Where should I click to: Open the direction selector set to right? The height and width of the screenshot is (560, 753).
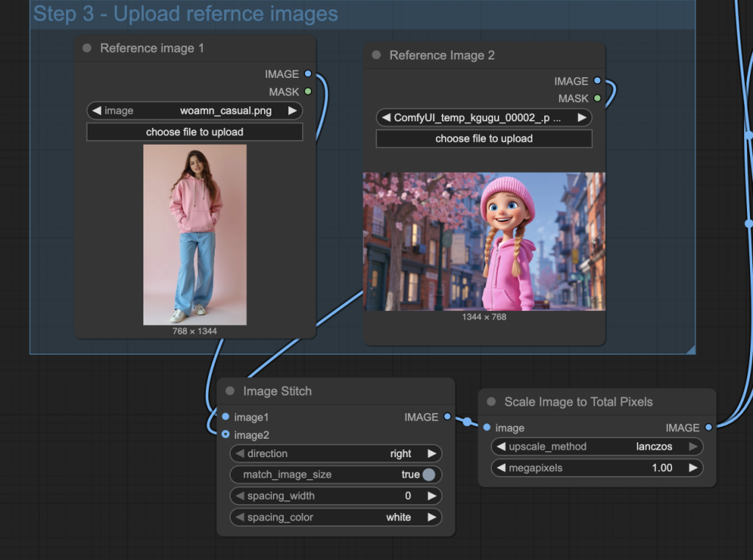(x=336, y=453)
